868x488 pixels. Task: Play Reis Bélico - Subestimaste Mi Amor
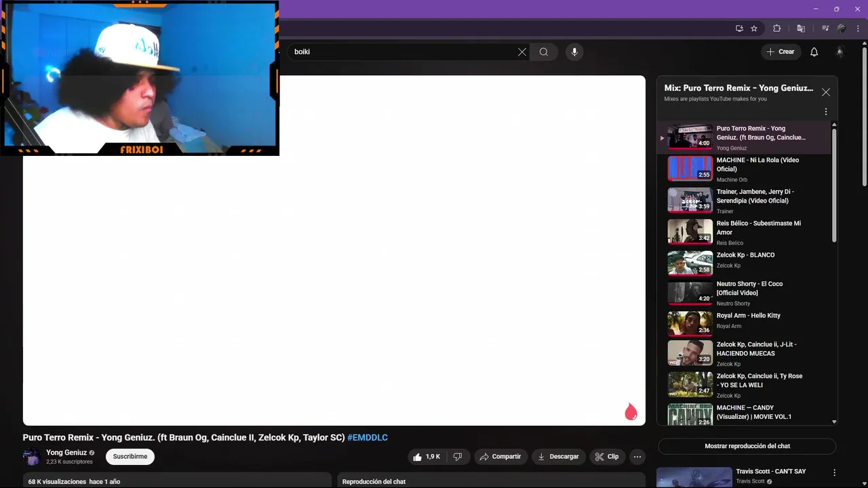[x=744, y=232]
